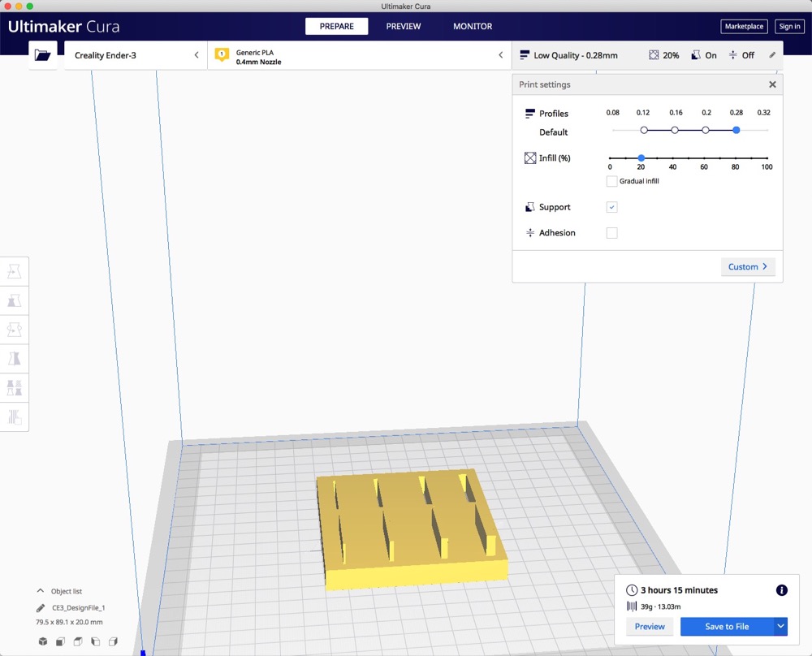Select the 0.12 profile radio point

pos(644,130)
